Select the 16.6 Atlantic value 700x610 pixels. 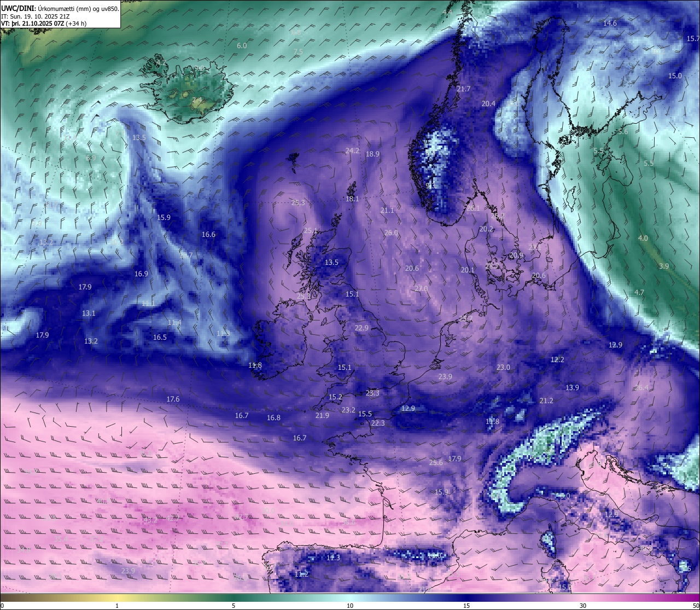pos(208,234)
